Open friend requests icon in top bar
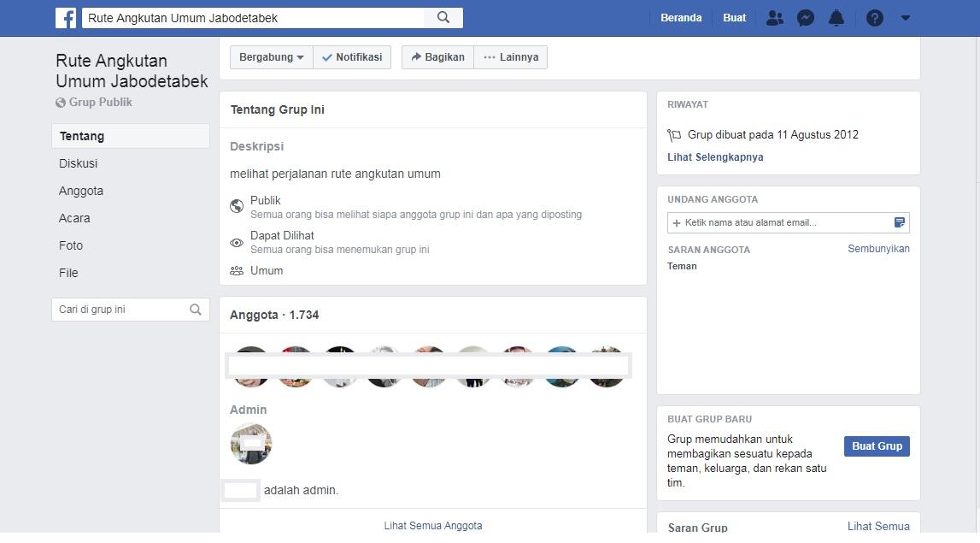This screenshot has width=980, height=543. click(x=774, y=18)
